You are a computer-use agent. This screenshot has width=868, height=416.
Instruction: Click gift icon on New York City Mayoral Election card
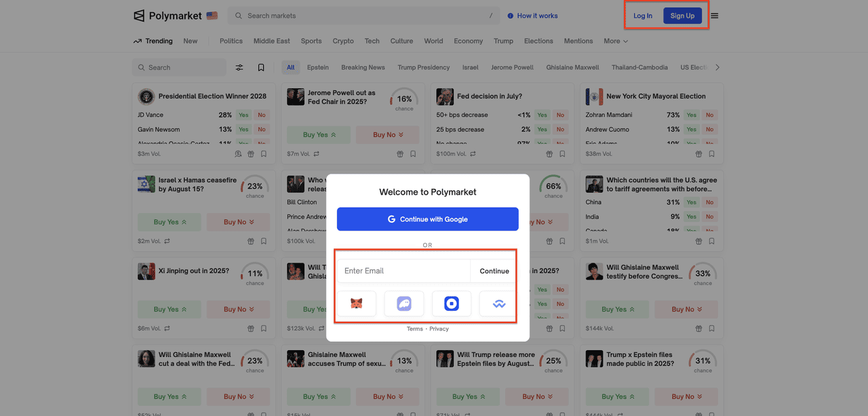pos(698,154)
